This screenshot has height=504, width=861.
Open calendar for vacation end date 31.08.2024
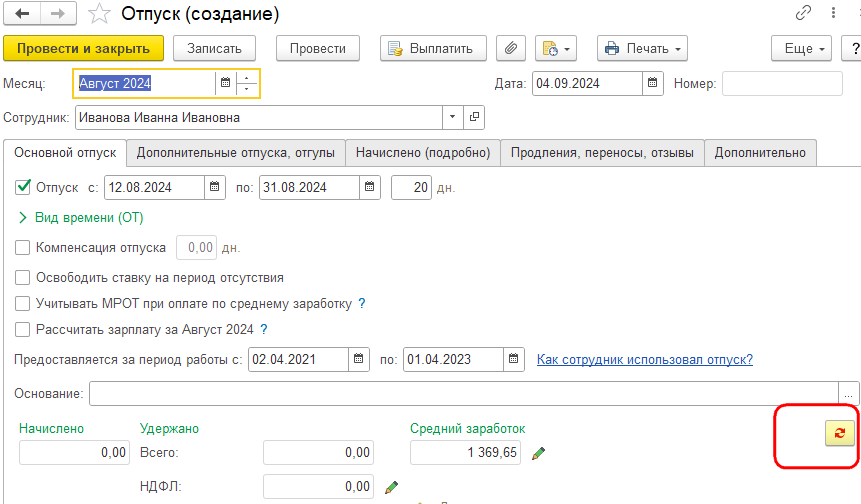(x=370, y=187)
